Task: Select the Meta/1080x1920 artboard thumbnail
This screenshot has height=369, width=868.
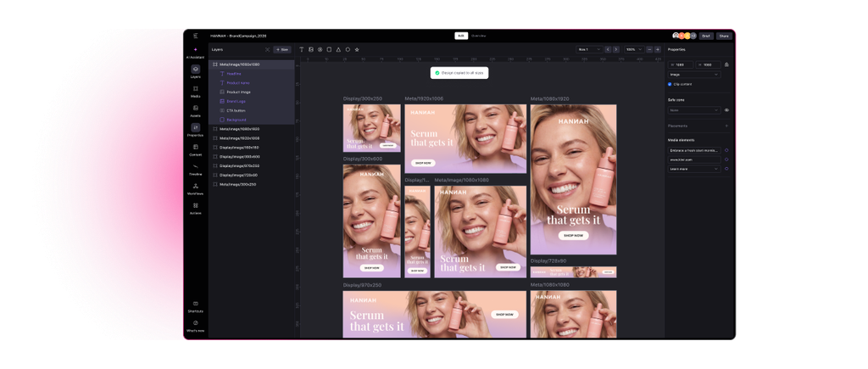Action: [574, 180]
